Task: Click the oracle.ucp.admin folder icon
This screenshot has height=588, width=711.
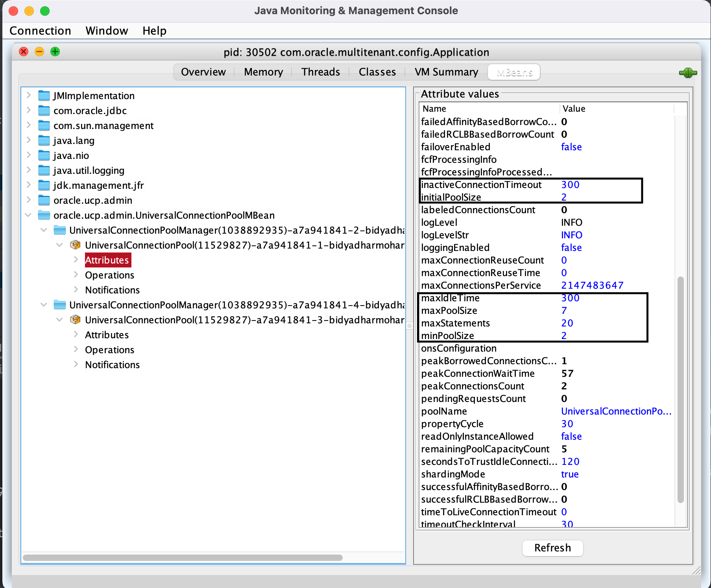Action: [x=44, y=200]
